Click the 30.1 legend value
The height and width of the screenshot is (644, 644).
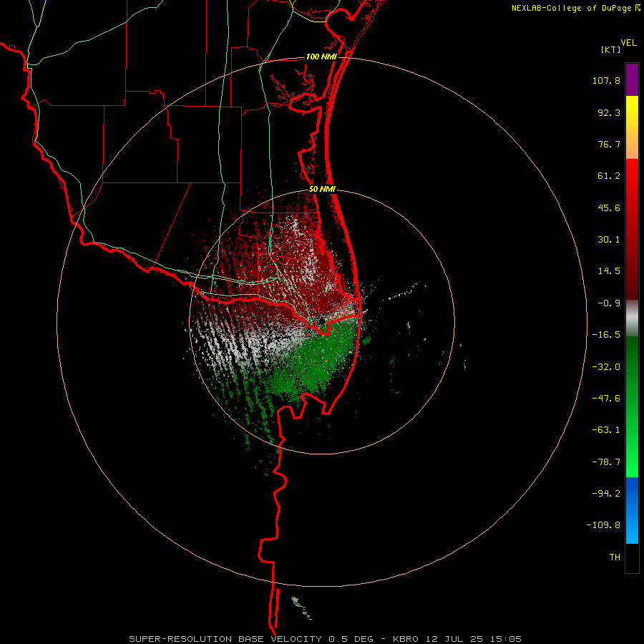click(x=609, y=240)
